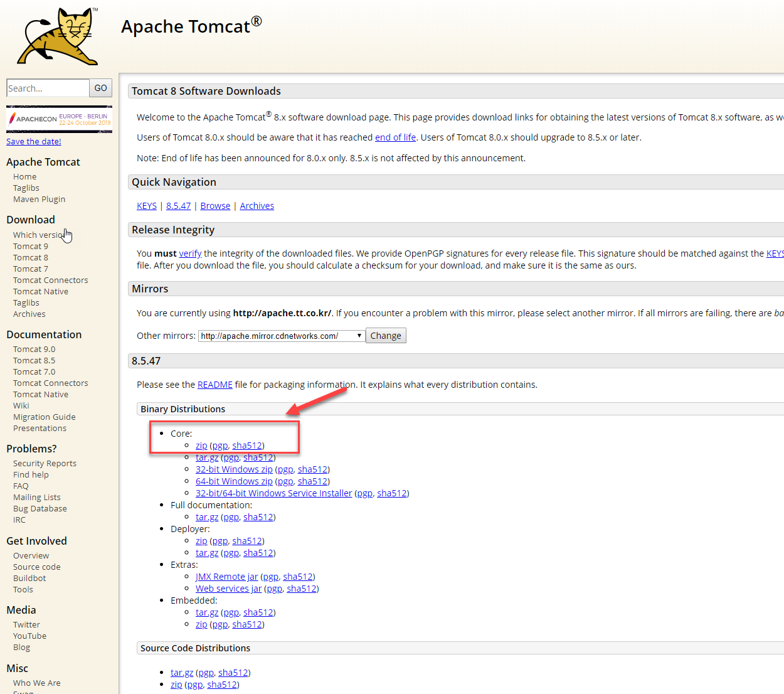Open sha512 for the Windows Service Installer
Image resolution: width=784 pixels, height=694 pixels.
392,493
